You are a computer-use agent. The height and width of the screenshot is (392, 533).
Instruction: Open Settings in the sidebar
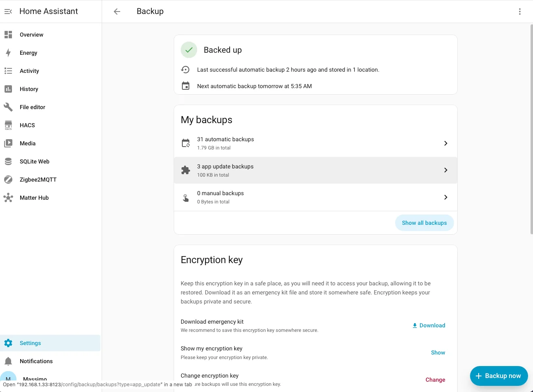point(51,343)
